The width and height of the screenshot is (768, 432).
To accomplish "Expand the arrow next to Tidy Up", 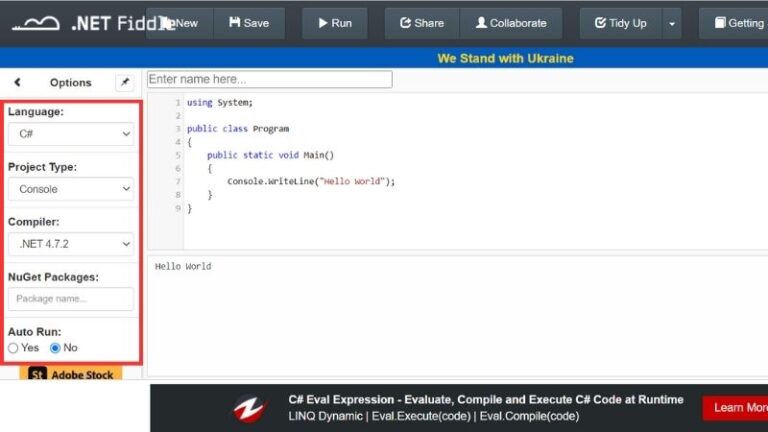I will pos(672,23).
